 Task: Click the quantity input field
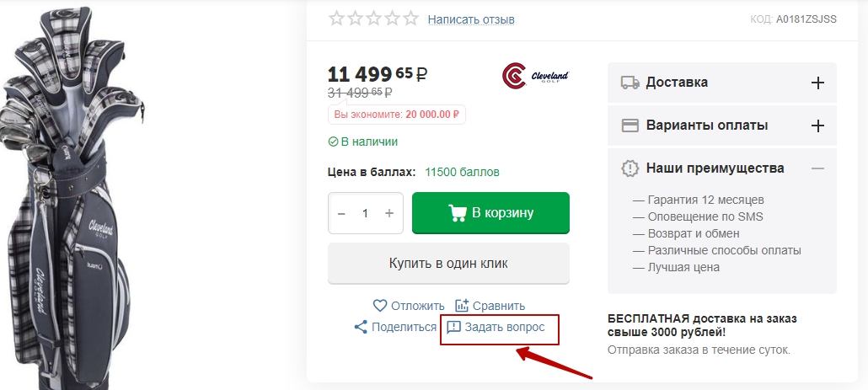tap(365, 214)
